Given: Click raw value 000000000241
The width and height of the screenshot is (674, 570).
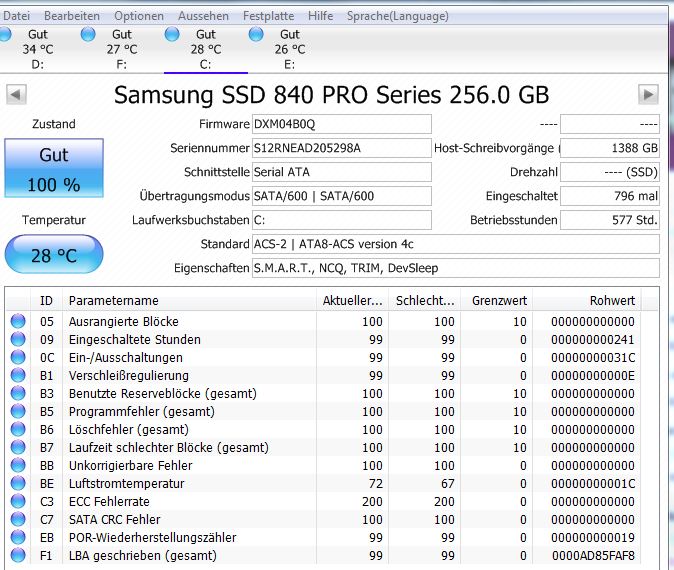Looking at the screenshot, I should click(x=593, y=340).
